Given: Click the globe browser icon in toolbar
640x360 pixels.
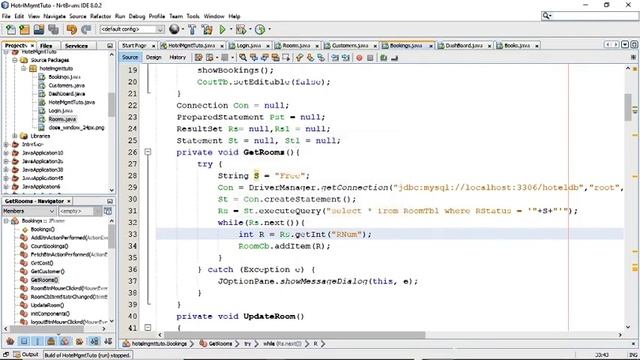Looking at the screenshot, I should tap(174, 29).
